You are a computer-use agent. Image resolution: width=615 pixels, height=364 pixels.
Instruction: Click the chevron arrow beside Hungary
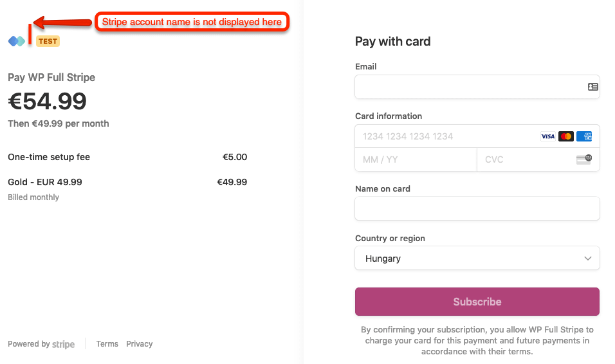pos(587,259)
